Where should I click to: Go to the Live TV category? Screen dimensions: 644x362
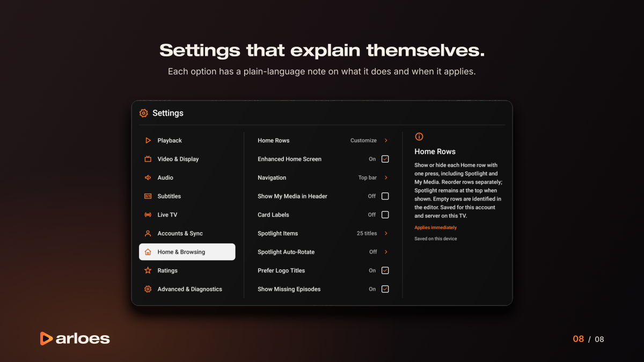tap(187, 215)
